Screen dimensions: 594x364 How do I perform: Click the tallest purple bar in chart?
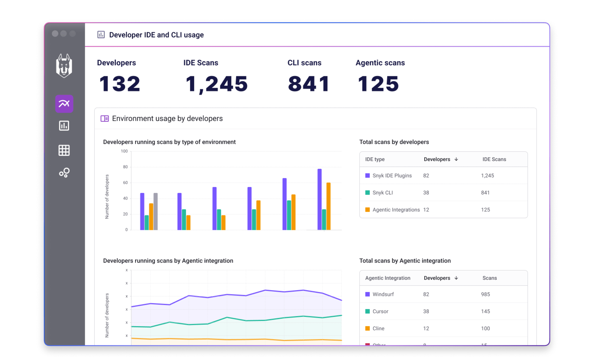[320, 199]
